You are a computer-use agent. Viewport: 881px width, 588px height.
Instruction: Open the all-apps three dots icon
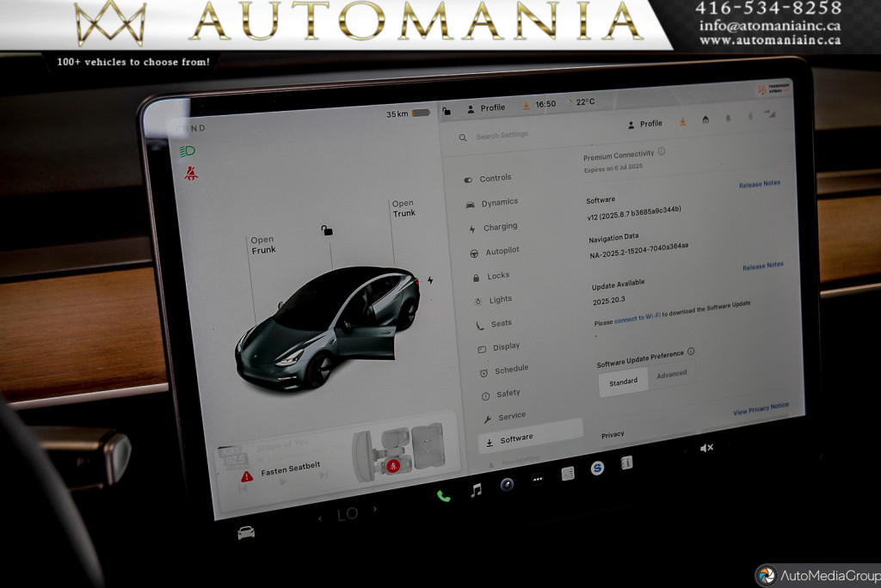click(x=537, y=480)
